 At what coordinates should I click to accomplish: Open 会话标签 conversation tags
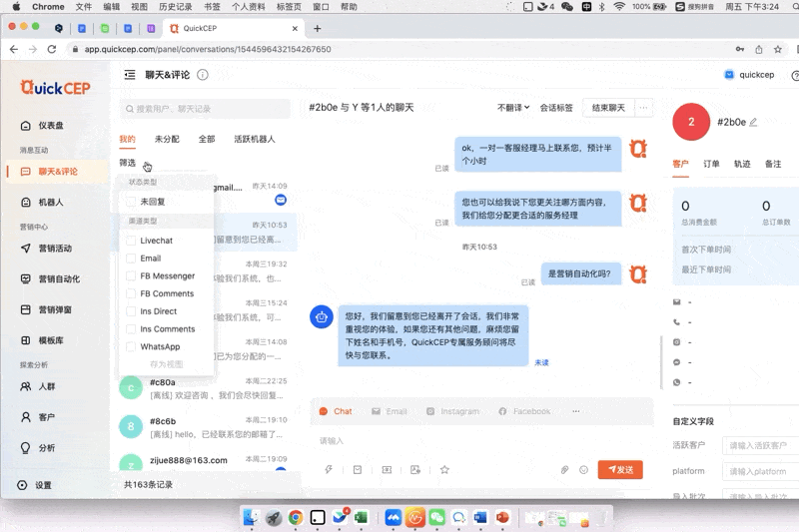point(556,108)
